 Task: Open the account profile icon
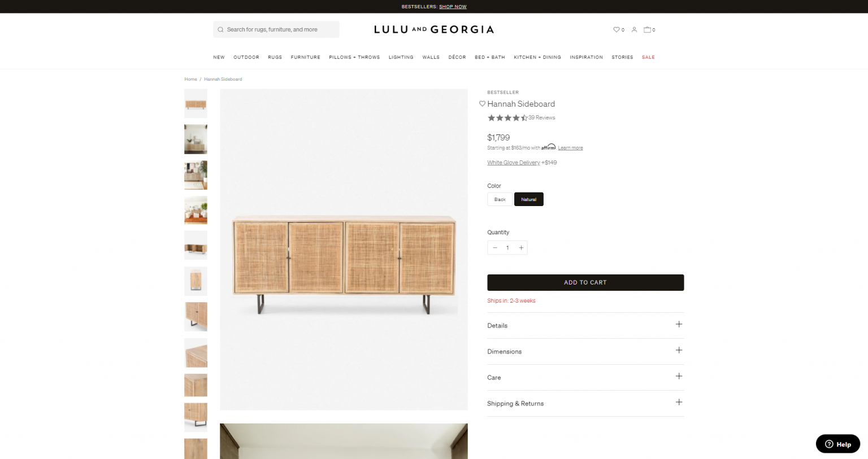click(634, 29)
